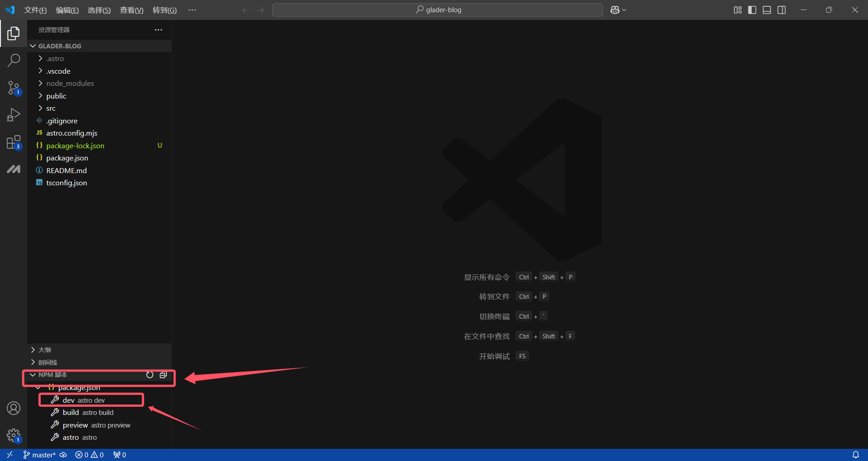The image size is (868, 461).
Task: Expand the 大纲 outline section
Action: [44, 350]
